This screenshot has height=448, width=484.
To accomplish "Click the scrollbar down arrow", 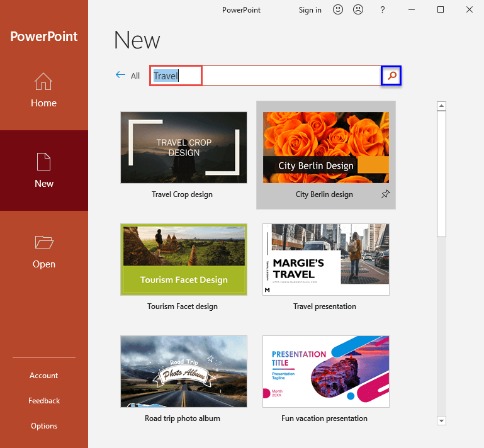I will coord(441,420).
